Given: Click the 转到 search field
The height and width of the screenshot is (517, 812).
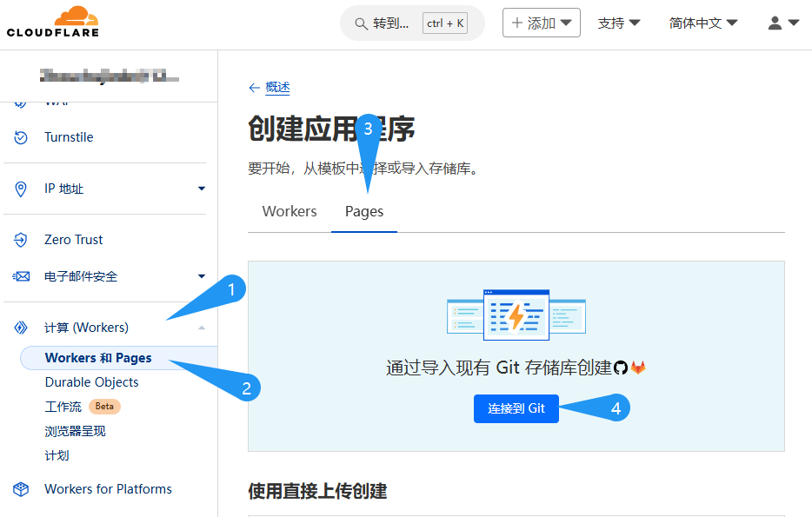Looking at the screenshot, I should (391, 23).
